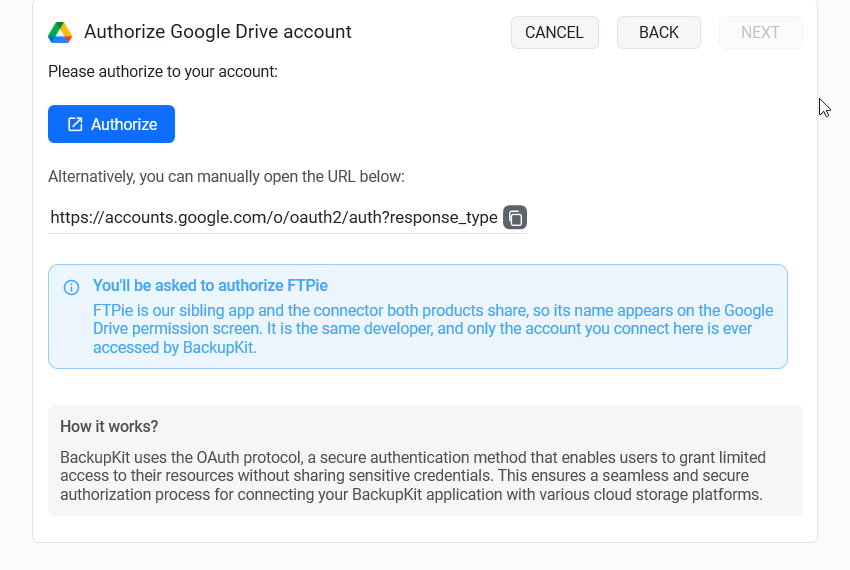Cancel the Google Drive authorization

pos(555,33)
